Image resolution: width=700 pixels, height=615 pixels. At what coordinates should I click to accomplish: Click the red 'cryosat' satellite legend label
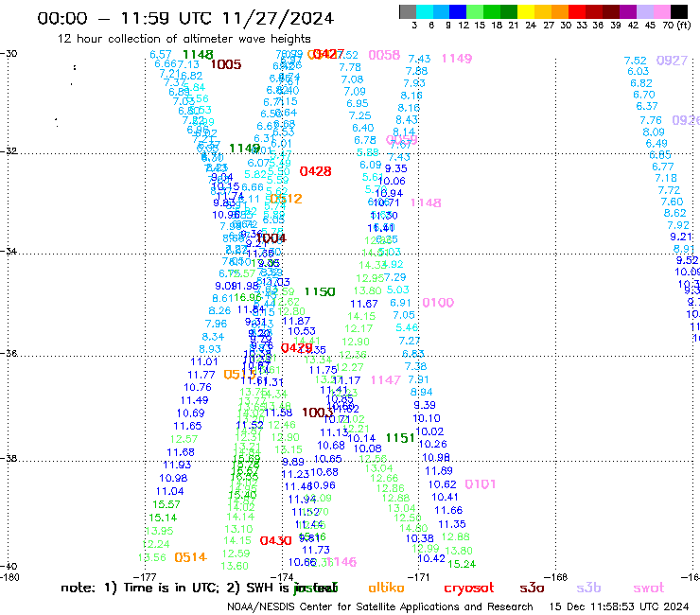click(469, 589)
